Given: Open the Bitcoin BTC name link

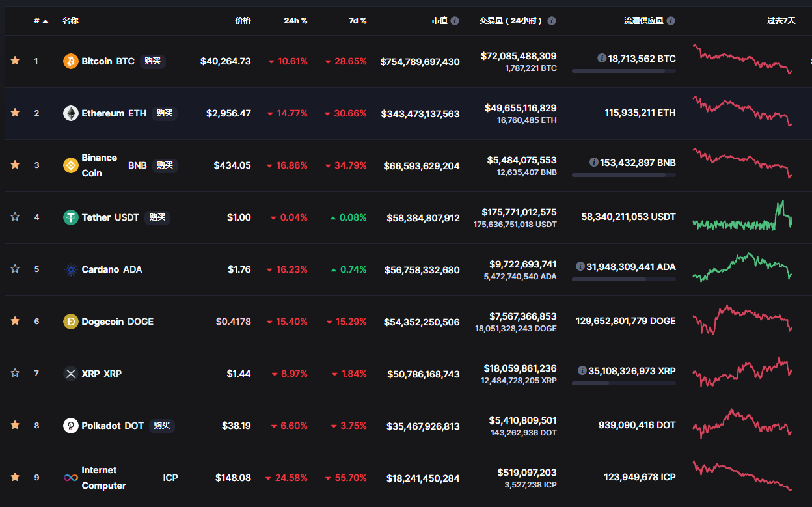Looking at the screenshot, I should 108,61.
